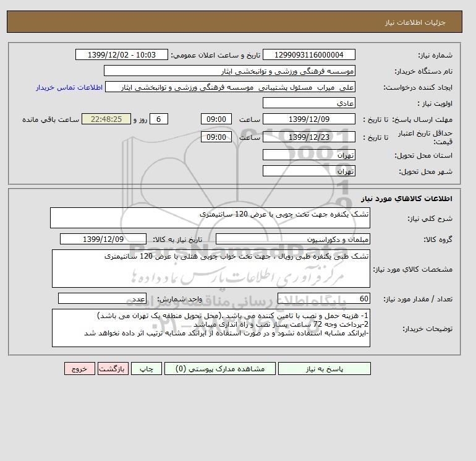This screenshot has height=461, width=476.
Task: Click the چاپ print button
Action: (x=147, y=368)
